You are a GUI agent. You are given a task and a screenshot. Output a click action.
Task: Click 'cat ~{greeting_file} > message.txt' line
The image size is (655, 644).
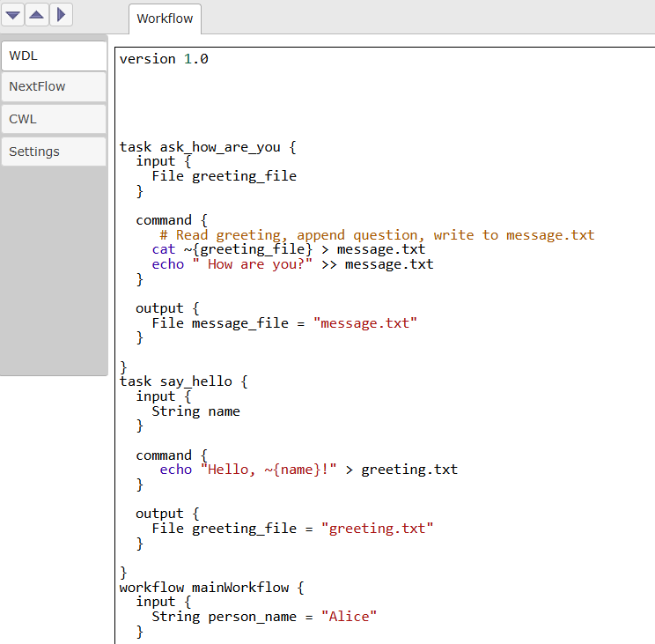point(289,249)
